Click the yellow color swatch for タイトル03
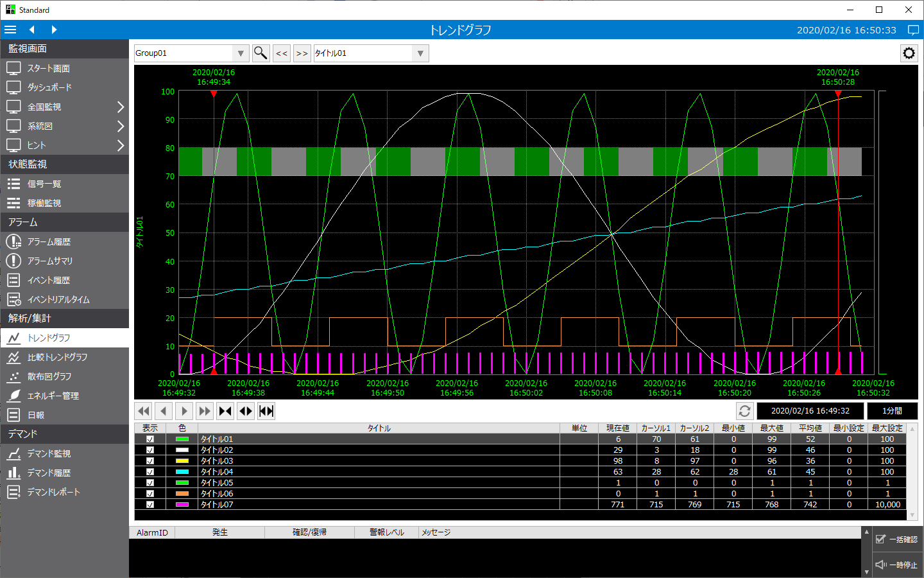Screen dimensions: 924x578 [182, 461]
